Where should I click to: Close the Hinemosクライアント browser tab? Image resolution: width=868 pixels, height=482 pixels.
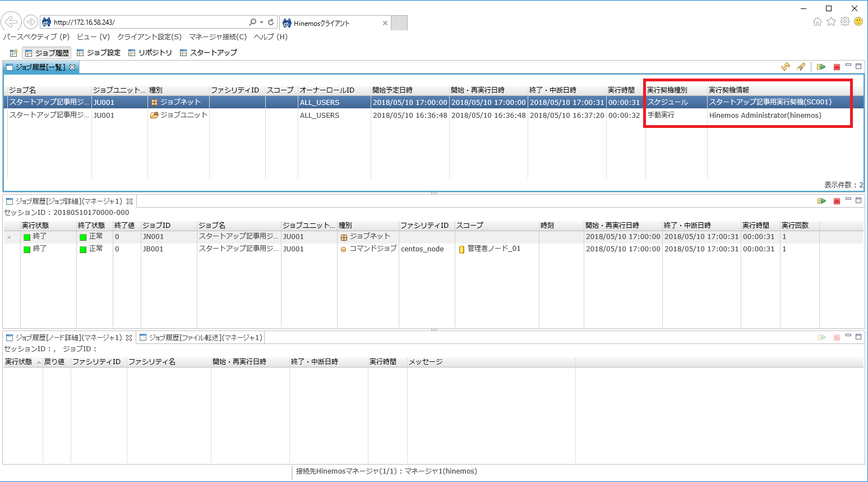coord(385,23)
